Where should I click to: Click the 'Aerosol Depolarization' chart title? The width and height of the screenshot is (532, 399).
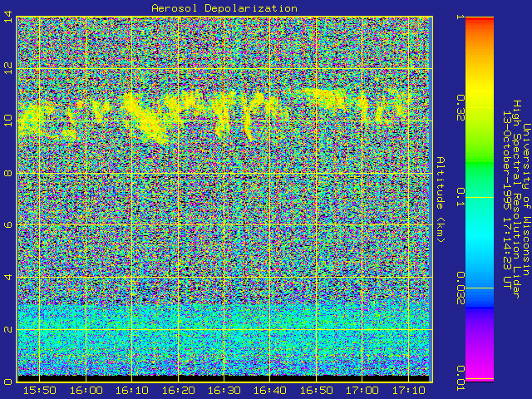coord(224,8)
